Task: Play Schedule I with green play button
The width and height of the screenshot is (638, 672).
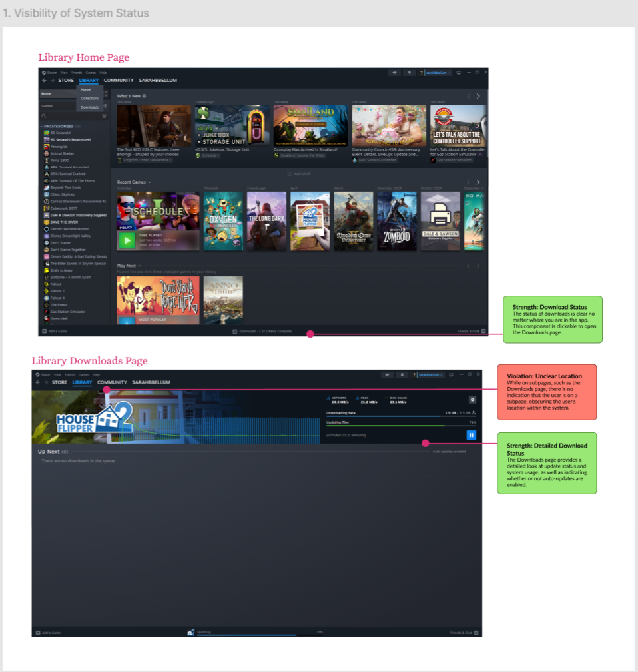Action: (x=127, y=241)
